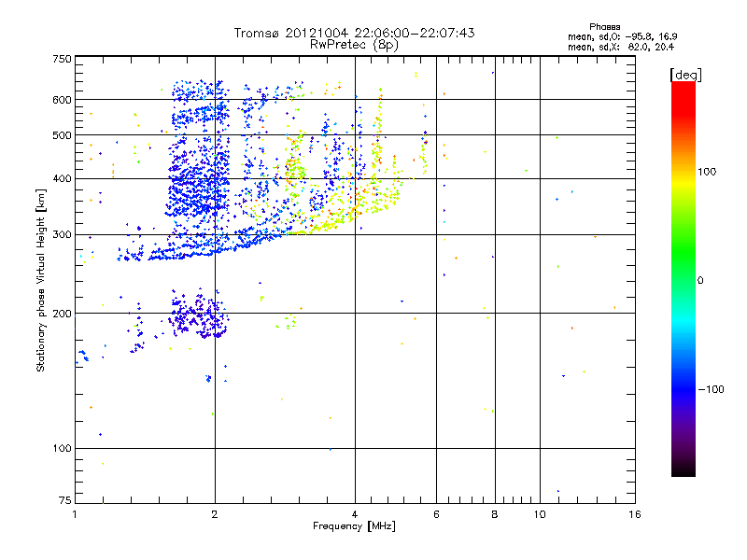Click the '0' colorbar tick label
The height and width of the screenshot is (560, 747).
point(700,281)
